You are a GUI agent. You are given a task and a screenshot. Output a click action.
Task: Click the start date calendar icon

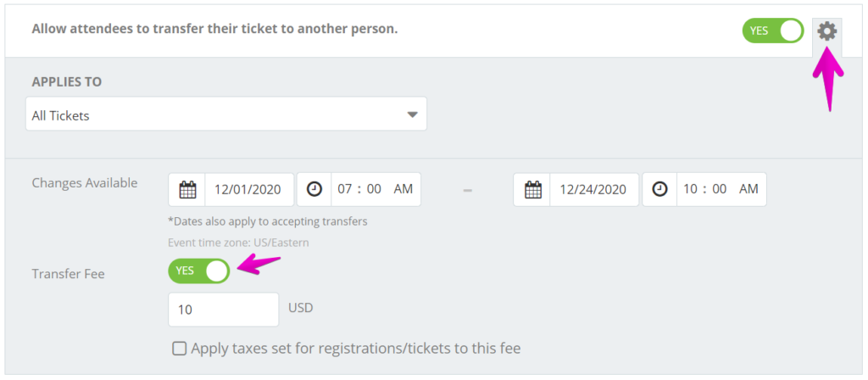187,189
